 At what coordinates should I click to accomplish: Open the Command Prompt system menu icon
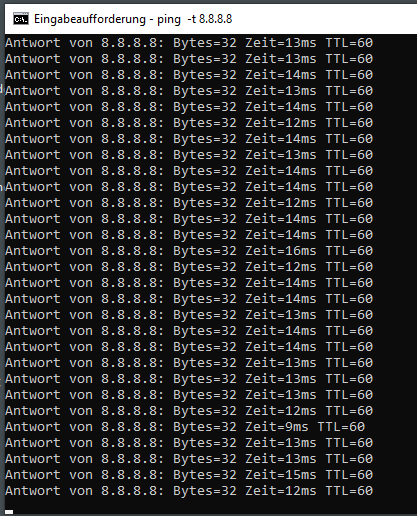(x=21, y=19)
